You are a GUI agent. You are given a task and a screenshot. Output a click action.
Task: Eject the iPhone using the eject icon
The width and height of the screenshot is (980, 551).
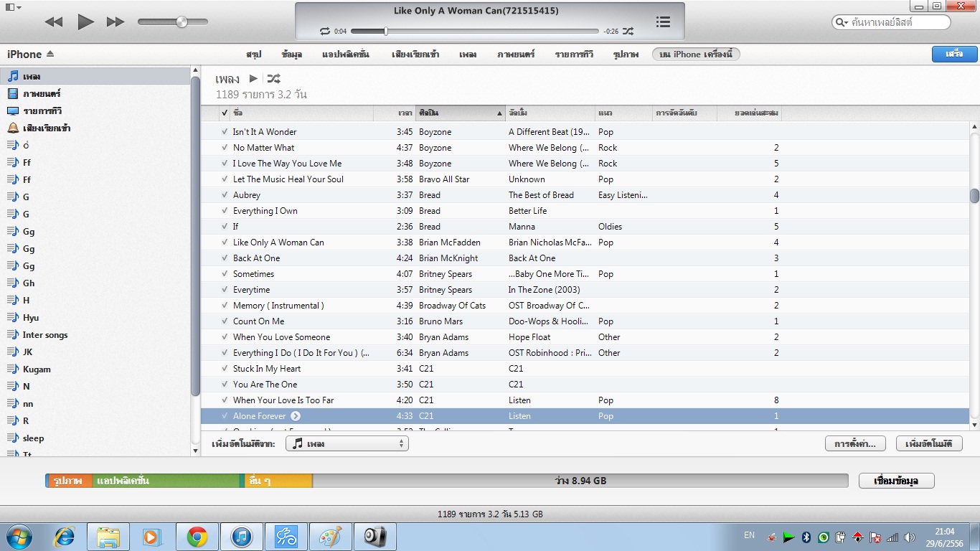[x=50, y=55]
